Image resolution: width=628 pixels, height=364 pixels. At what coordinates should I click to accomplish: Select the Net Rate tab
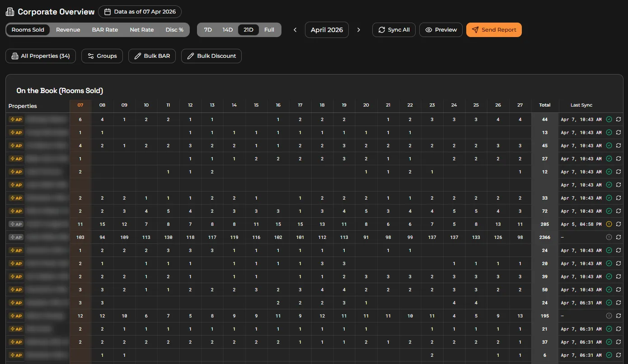tap(142, 30)
